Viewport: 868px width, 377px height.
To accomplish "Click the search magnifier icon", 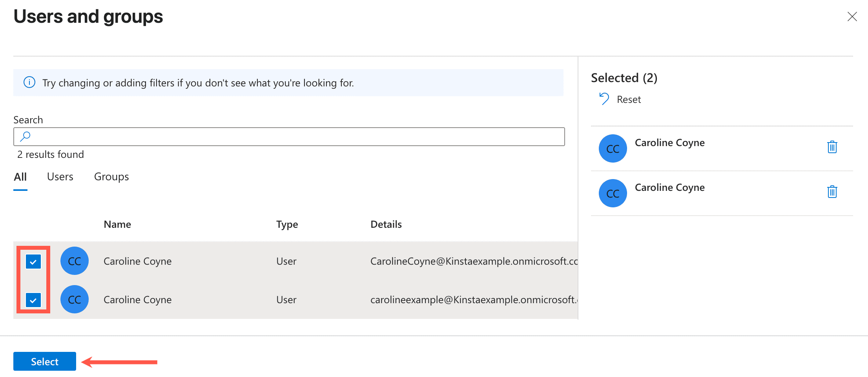I will (x=25, y=136).
